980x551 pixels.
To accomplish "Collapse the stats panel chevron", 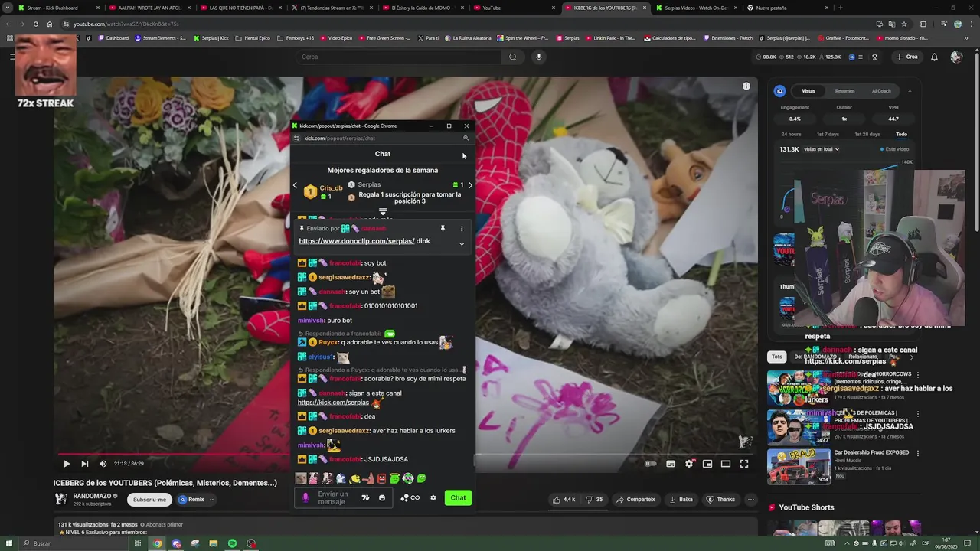I will pos(910,91).
